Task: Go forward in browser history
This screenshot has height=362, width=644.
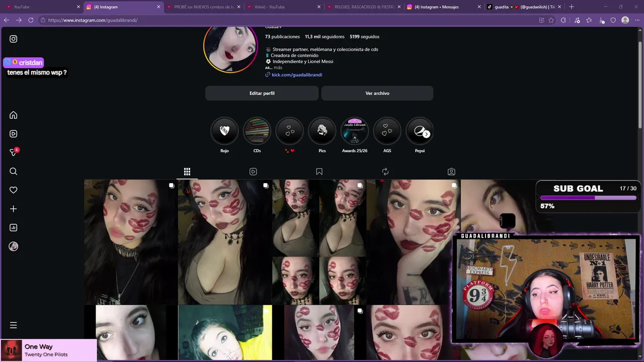Action: pos(19,20)
